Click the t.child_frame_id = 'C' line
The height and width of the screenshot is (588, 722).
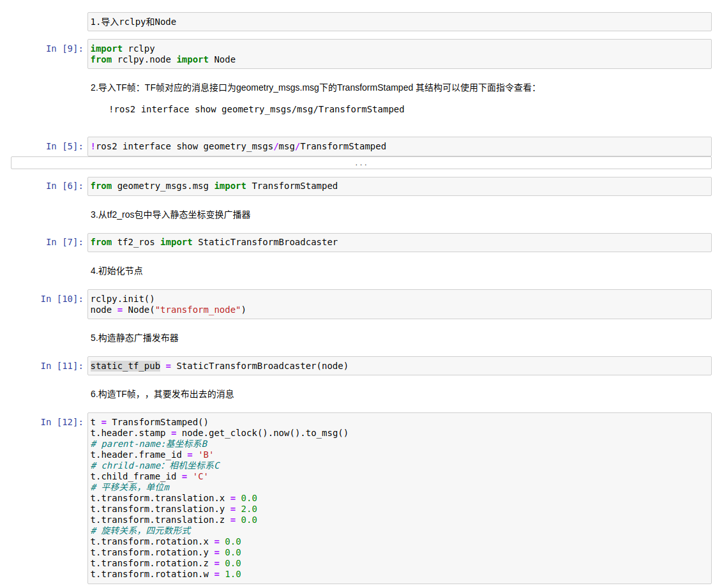point(149,476)
